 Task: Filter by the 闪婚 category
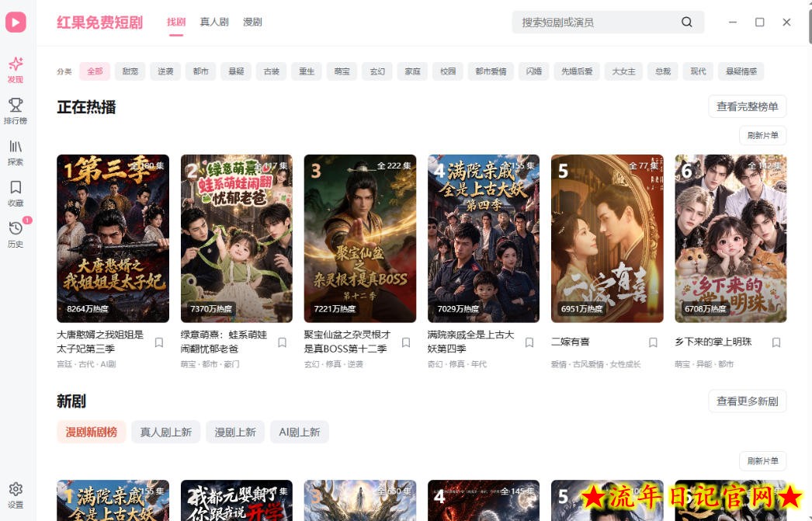point(533,71)
